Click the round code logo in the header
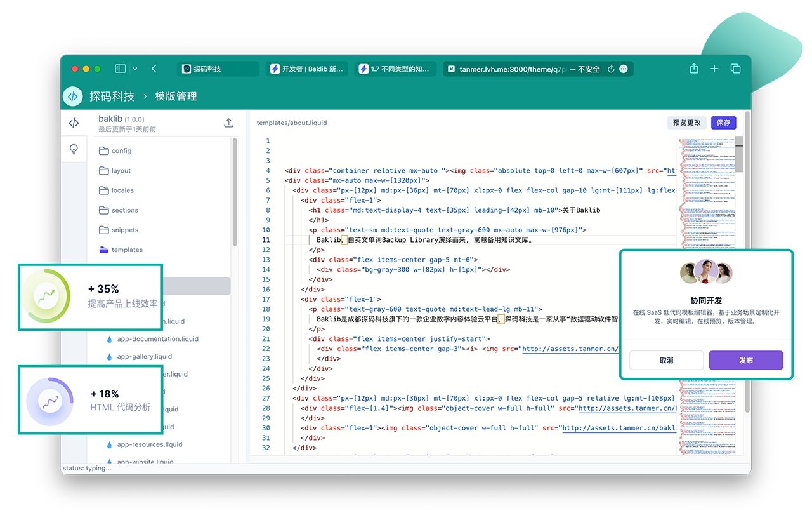Viewport: 812px width, 527px height. pos(73,97)
